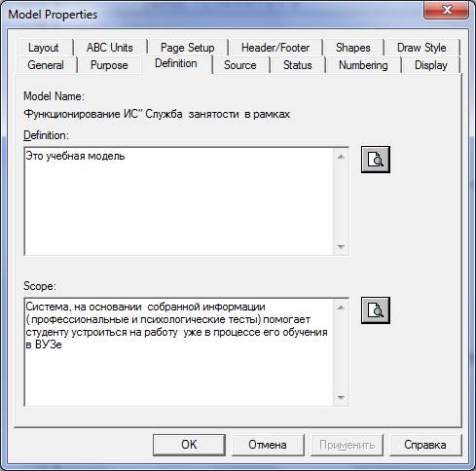Switch to the Layout tab

click(x=44, y=48)
